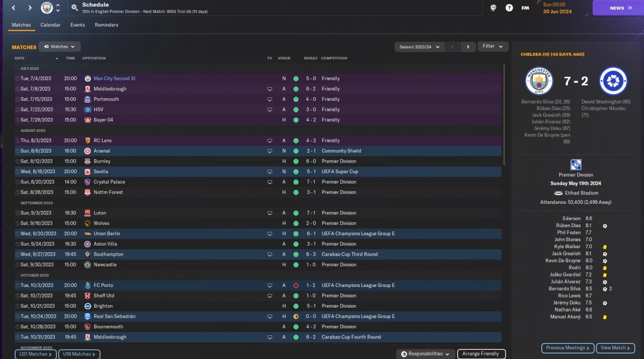This screenshot has width=644, height=359.
Task: Go back with the left arrow
Action: (14, 8)
